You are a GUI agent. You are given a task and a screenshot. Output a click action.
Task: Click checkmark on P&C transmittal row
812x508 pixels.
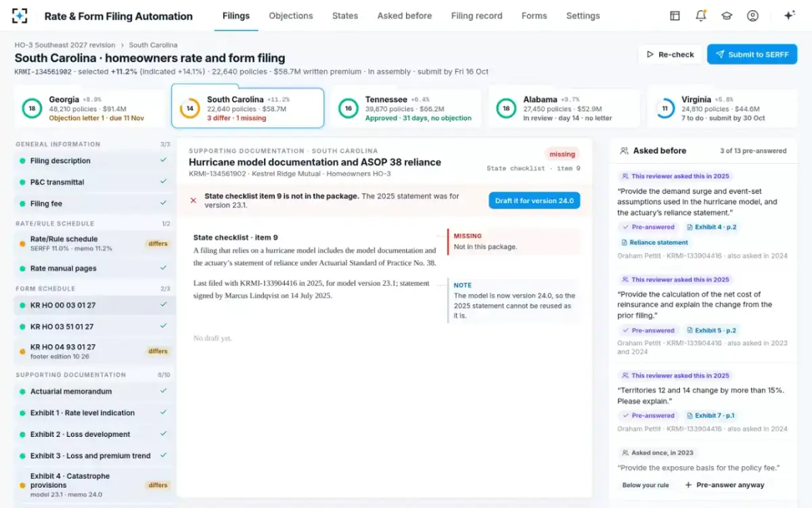pyautogui.click(x=163, y=182)
